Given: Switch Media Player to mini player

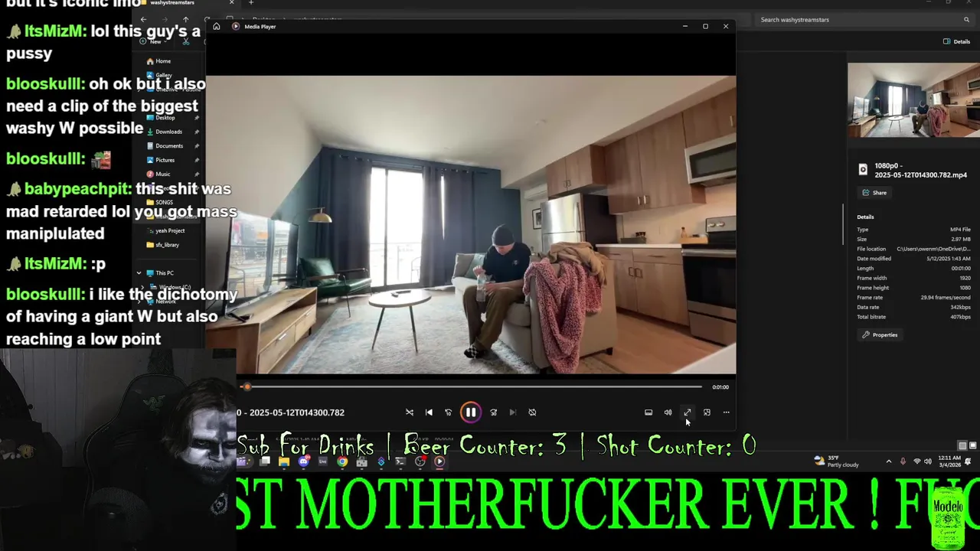Looking at the screenshot, I should 707,412.
